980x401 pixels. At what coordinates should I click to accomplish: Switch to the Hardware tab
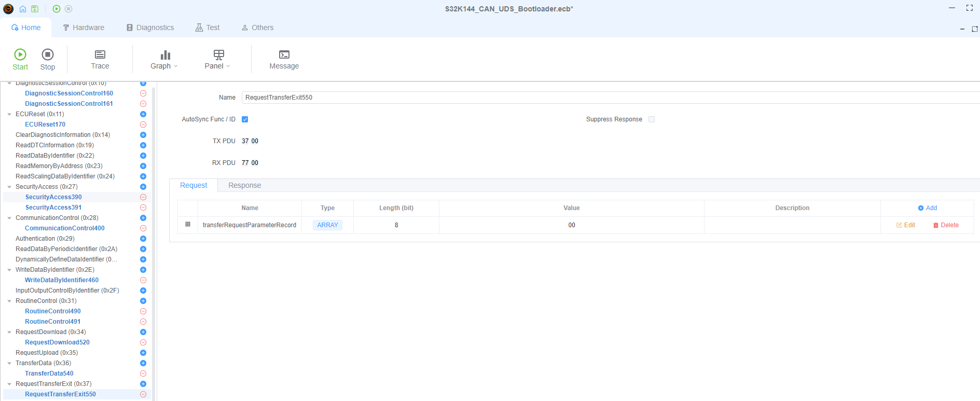pyautogui.click(x=84, y=27)
